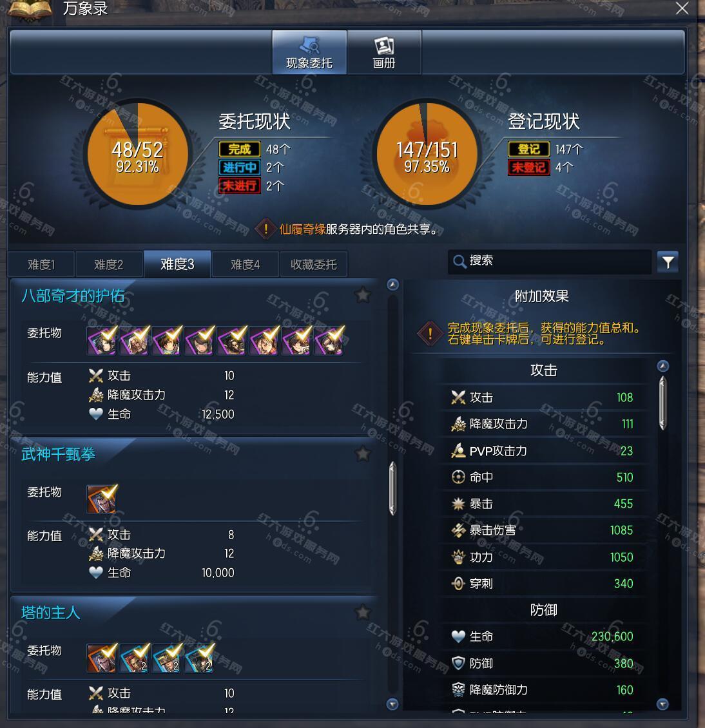Click the magnifier icon in search box
Viewport: 705px width, 728px height.
(459, 262)
